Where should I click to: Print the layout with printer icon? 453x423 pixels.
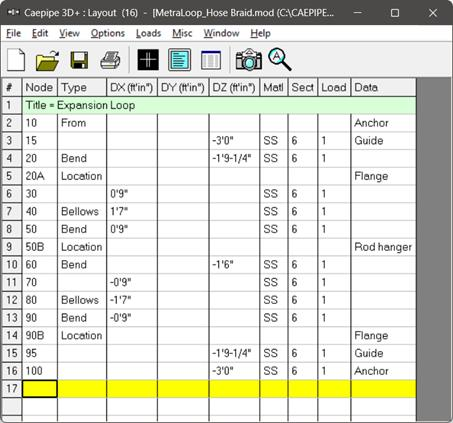tap(110, 60)
